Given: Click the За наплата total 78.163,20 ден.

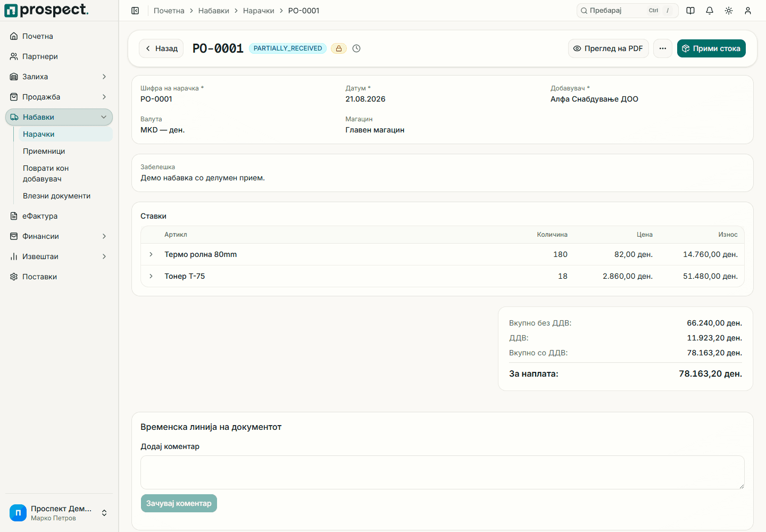Looking at the screenshot, I should tap(710, 373).
